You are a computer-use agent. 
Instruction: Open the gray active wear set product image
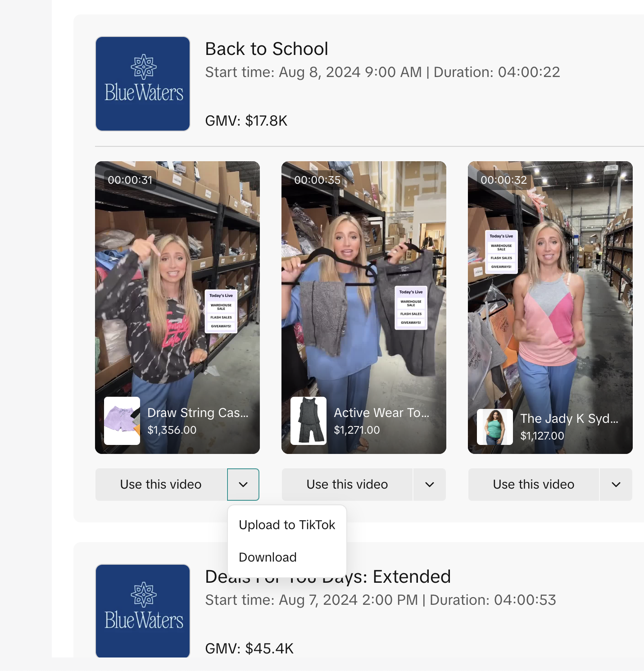[308, 421]
